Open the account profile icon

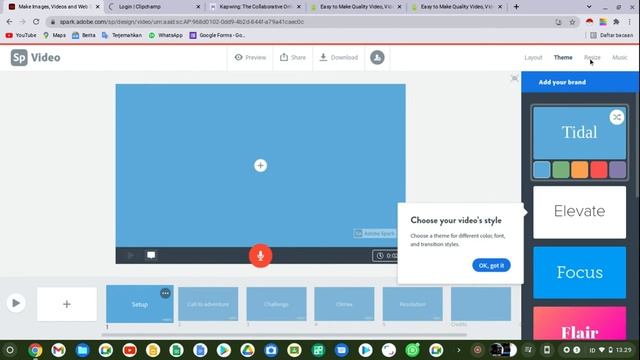point(377,58)
